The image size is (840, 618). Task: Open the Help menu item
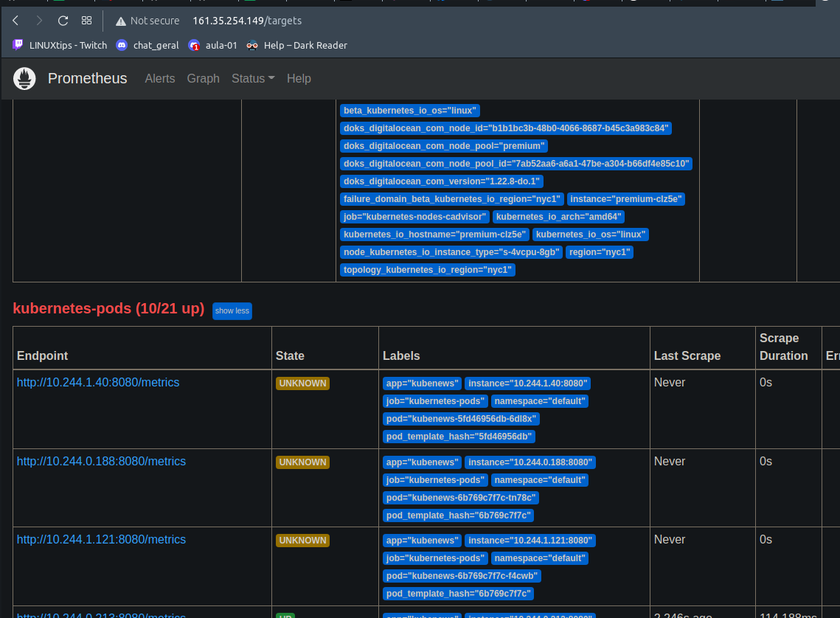click(299, 79)
